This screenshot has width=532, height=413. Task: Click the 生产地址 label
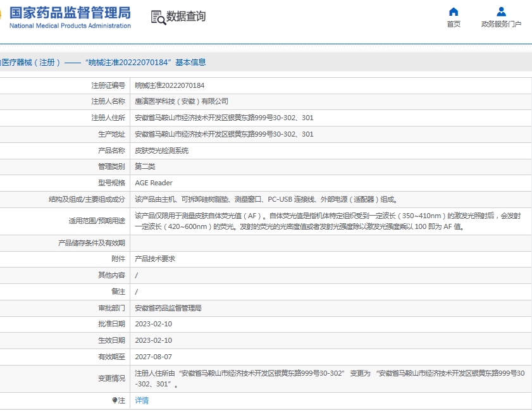point(111,134)
